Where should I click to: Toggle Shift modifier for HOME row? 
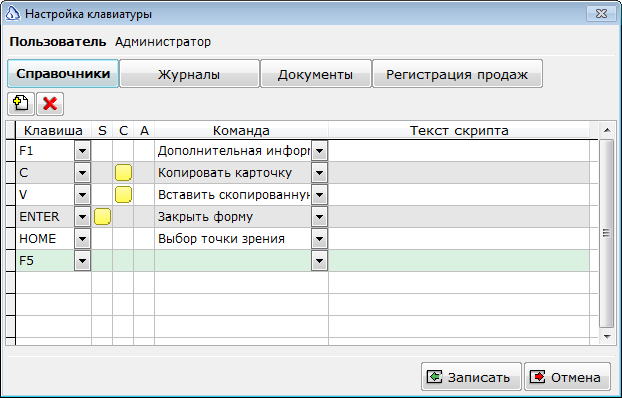102,238
